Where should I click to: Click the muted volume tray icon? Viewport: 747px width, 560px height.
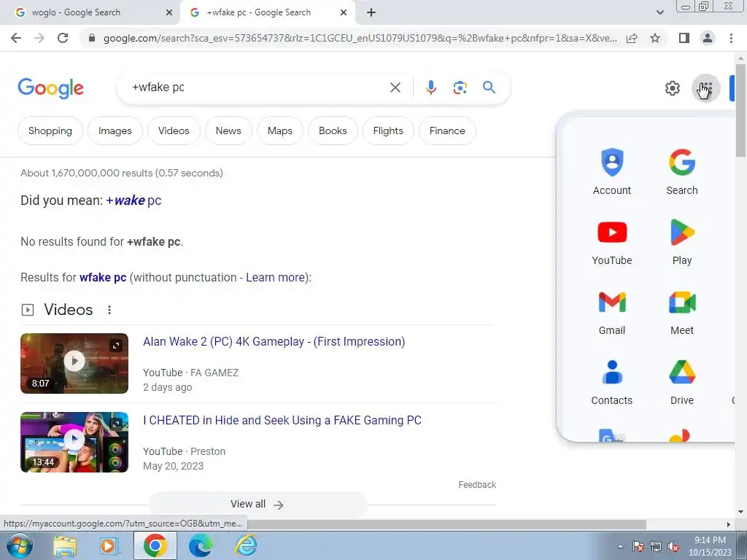point(673,547)
